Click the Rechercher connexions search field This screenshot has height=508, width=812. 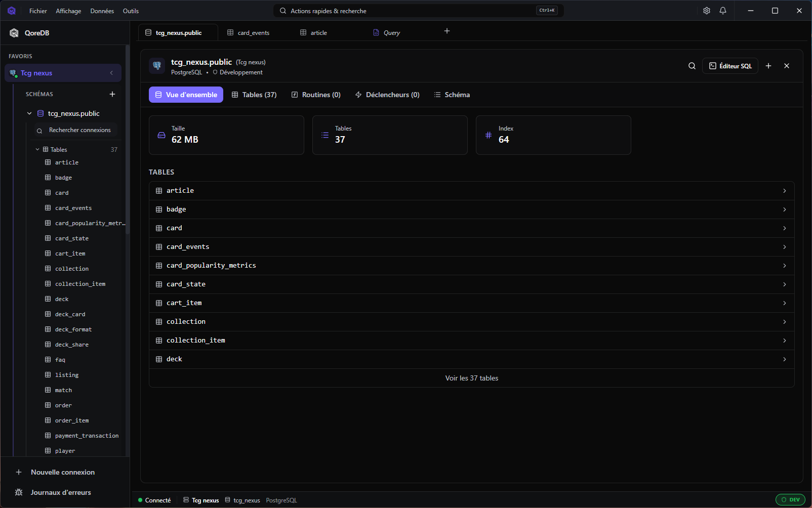point(76,130)
